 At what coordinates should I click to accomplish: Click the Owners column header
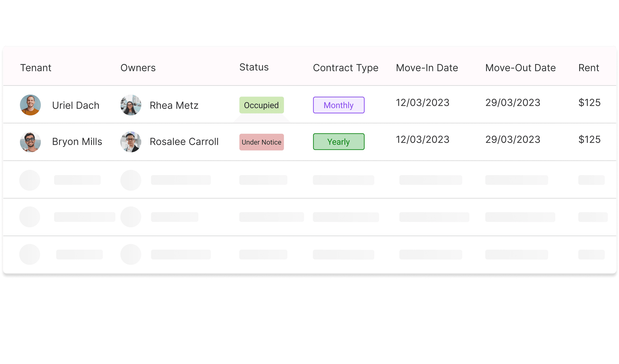click(138, 68)
